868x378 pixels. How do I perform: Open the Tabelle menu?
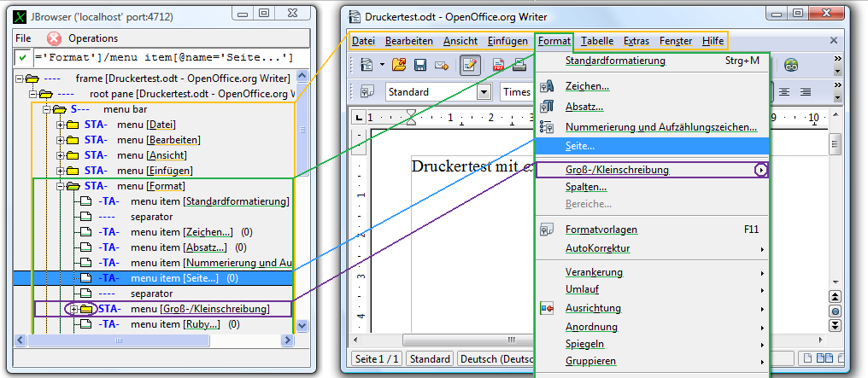pyautogui.click(x=596, y=41)
